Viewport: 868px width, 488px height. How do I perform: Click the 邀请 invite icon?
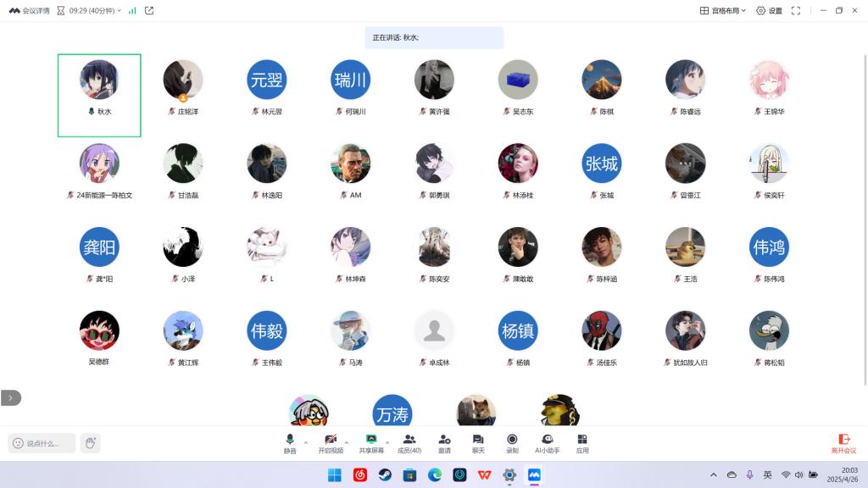point(444,443)
